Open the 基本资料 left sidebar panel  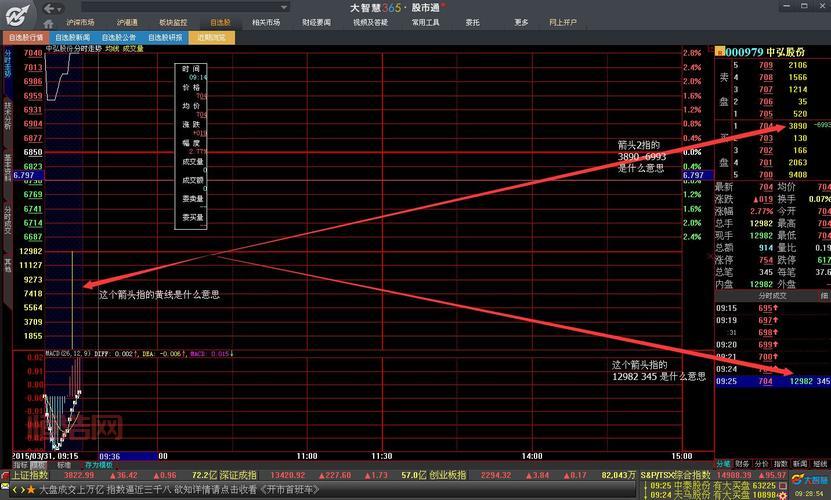pyautogui.click(x=7, y=167)
